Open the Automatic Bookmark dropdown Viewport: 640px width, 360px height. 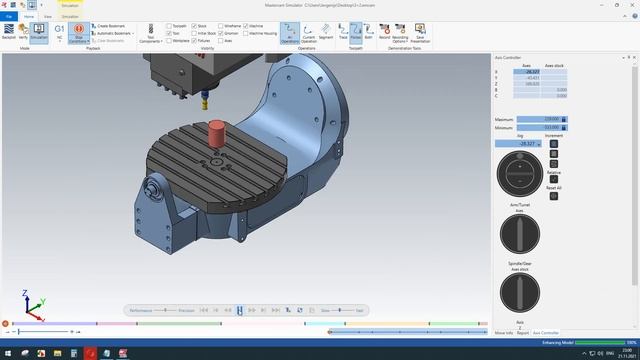coord(113,33)
